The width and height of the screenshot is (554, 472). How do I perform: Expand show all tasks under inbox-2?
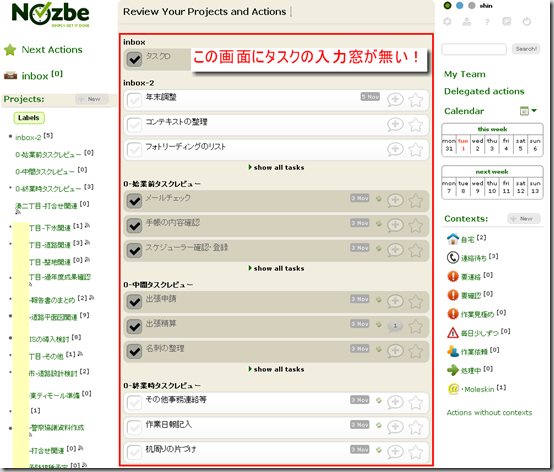[276, 167]
